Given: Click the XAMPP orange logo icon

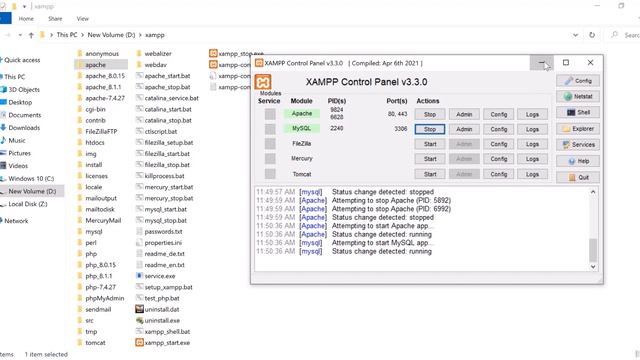Looking at the screenshot, I should [x=263, y=82].
